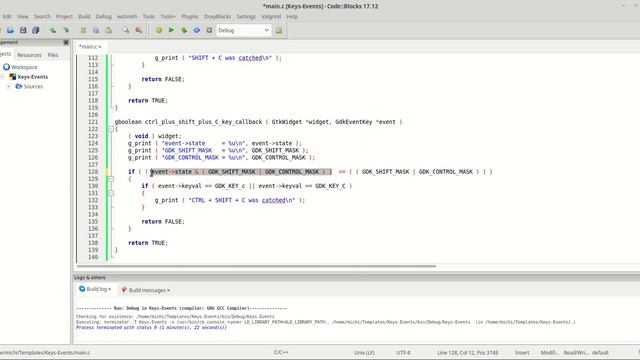The height and width of the screenshot is (360, 640).
Task: Click the Build and run icon
Action: pyautogui.click(x=184, y=30)
